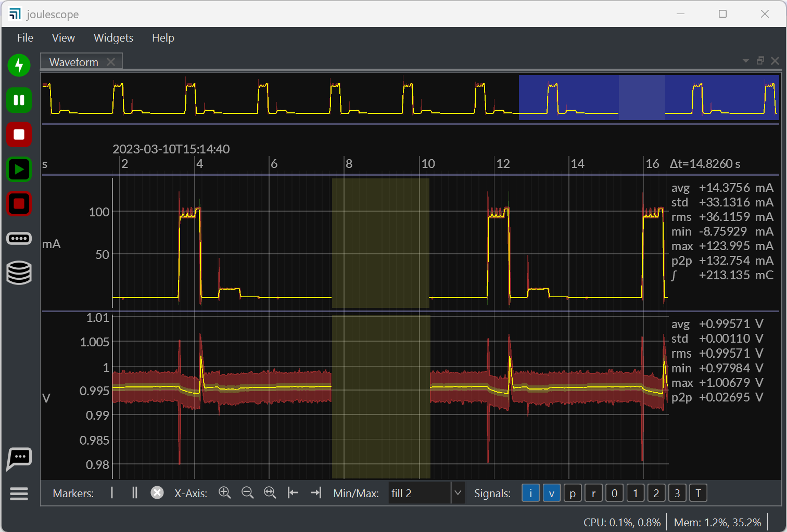The width and height of the screenshot is (787, 532).
Task: Open the Widgets menu
Action: coord(113,37)
